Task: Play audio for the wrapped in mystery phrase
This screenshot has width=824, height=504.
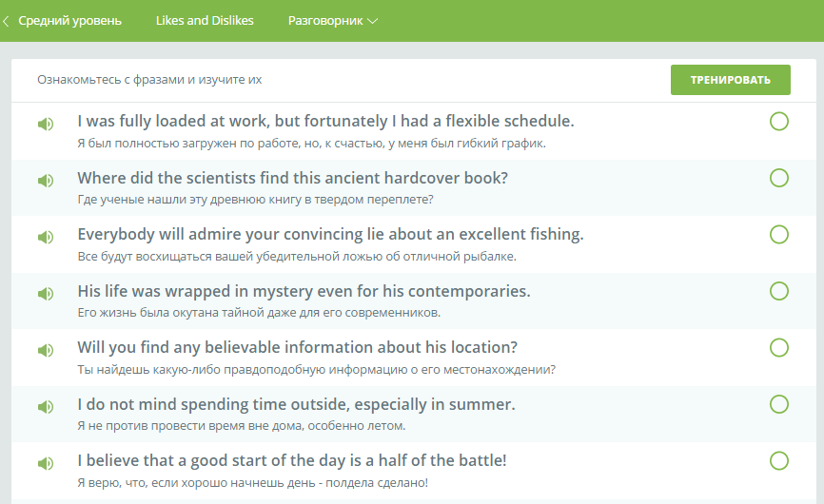Action: (x=46, y=294)
